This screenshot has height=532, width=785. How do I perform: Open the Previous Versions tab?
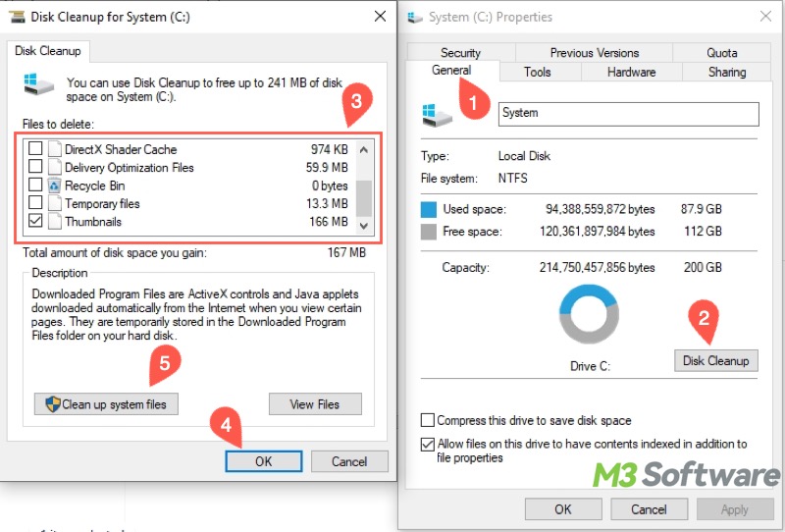click(594, 53)
